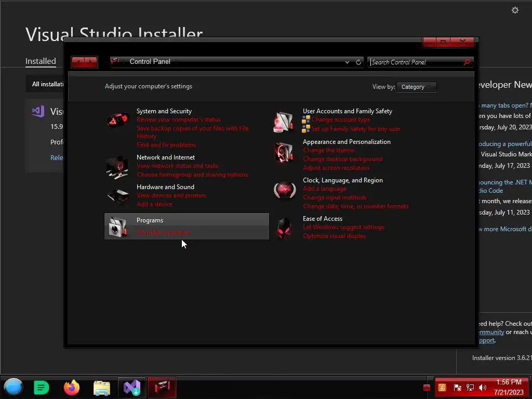
Task: Switch to Visual Studio Installer taskbar button
Action: [x=132, y=388]
